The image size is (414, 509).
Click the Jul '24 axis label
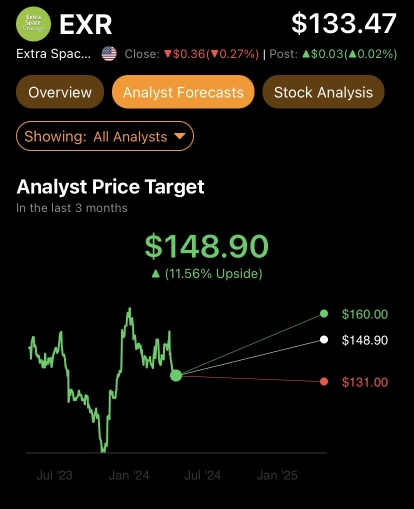(x=202, y=475)
